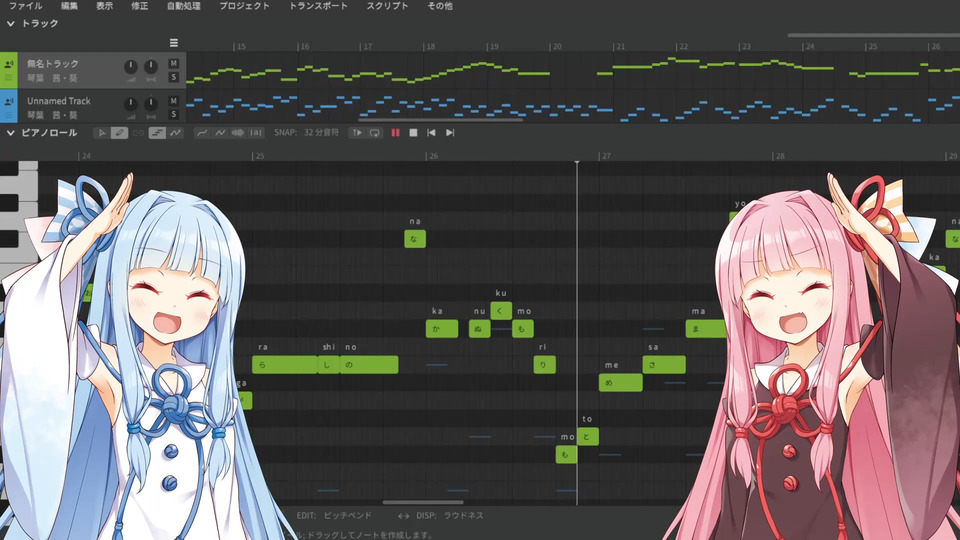Select the く (ku) note
This screenshot has width=960, height=540.
(x=501, y=310)
